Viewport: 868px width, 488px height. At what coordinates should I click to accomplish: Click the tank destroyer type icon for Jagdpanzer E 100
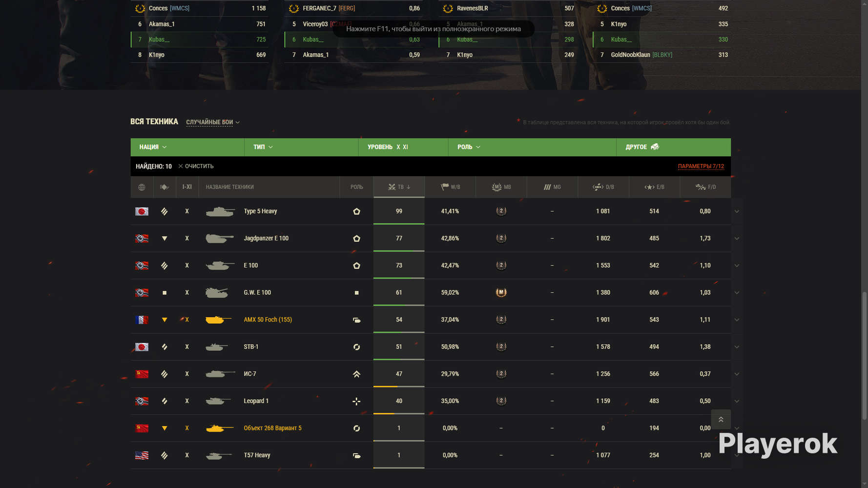[165, 239]
